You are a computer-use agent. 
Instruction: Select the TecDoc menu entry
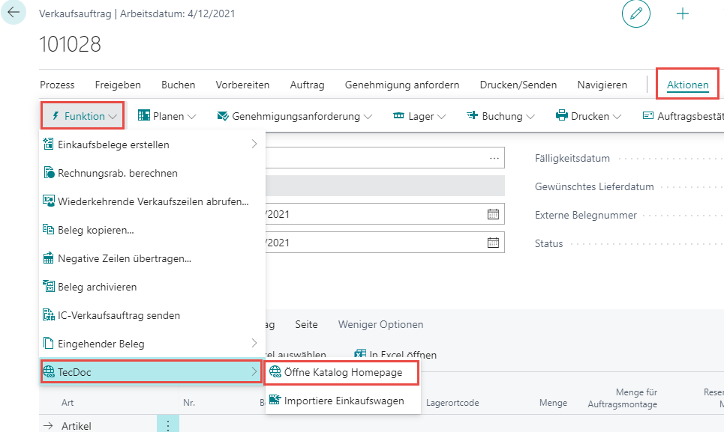click(152, 372)
